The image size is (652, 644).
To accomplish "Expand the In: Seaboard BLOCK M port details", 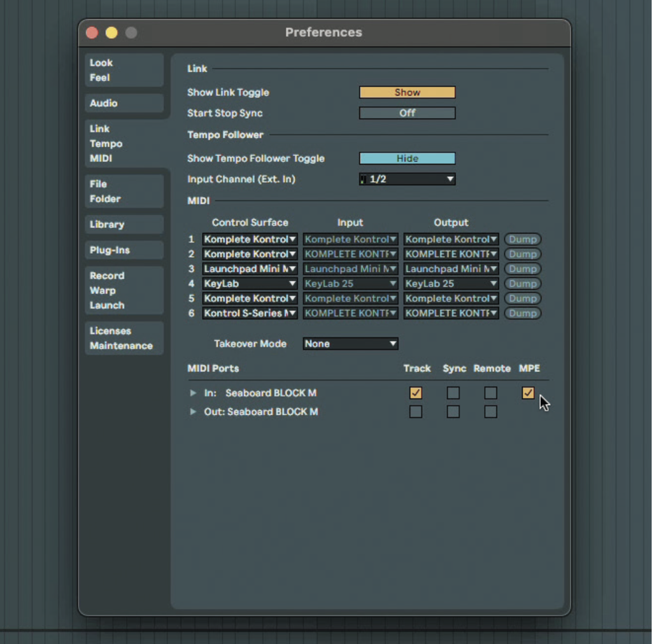I will (193, 393).
